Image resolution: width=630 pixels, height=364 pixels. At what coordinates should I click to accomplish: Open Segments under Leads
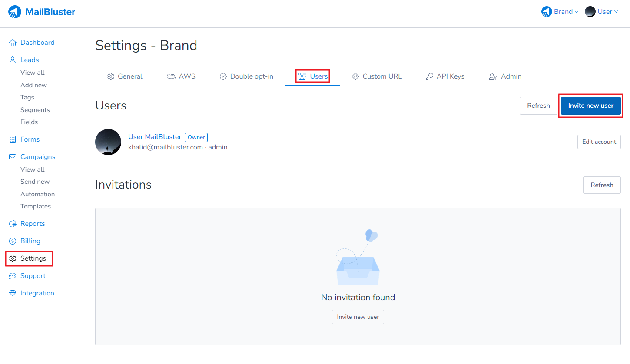click(x=35, y=110)
